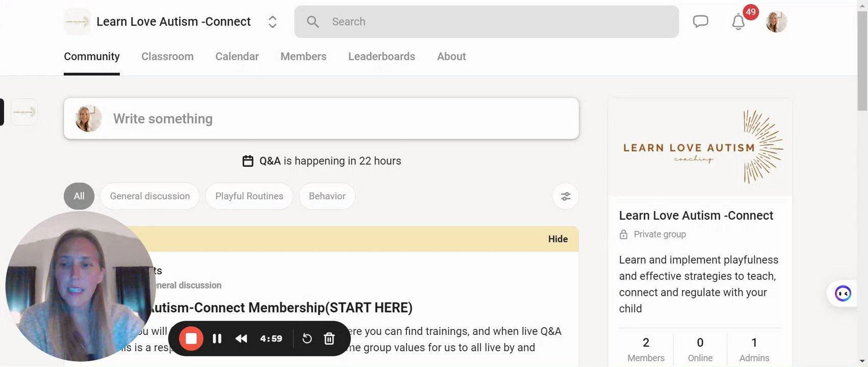Screen dimensions: 868x367
Task: Click the search magnifier icon
Action: [313, 21]
